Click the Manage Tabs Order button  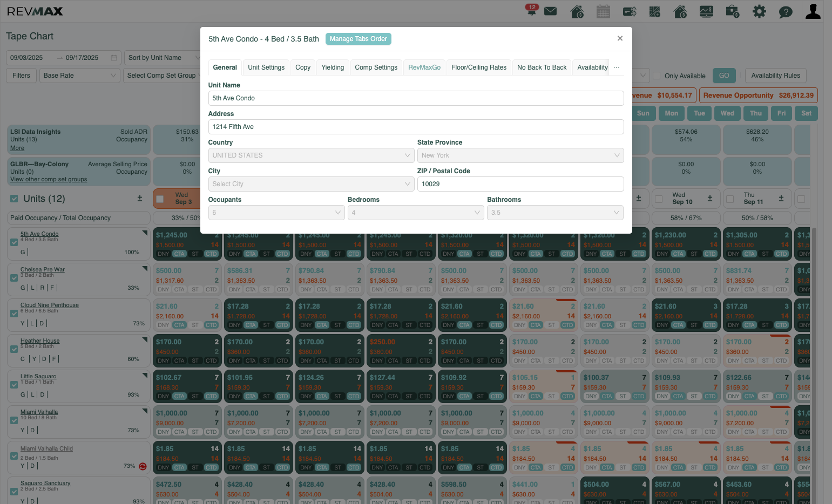358,39
